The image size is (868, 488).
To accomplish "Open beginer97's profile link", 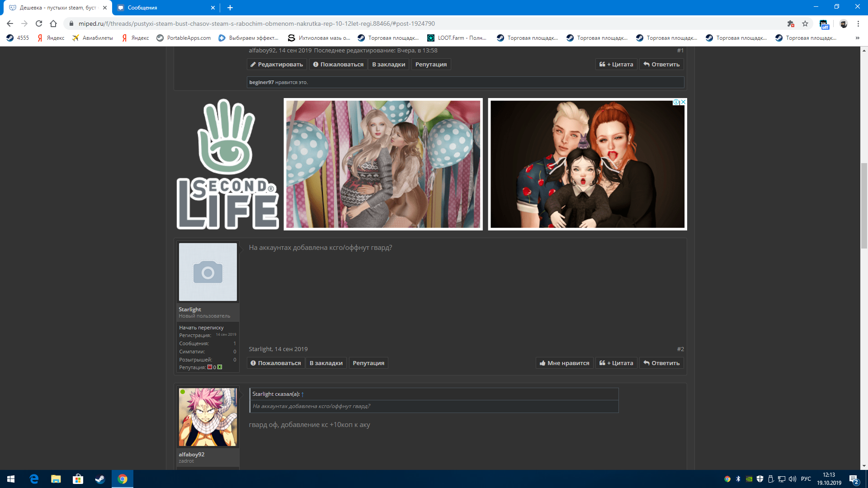I will pos(261,82).
